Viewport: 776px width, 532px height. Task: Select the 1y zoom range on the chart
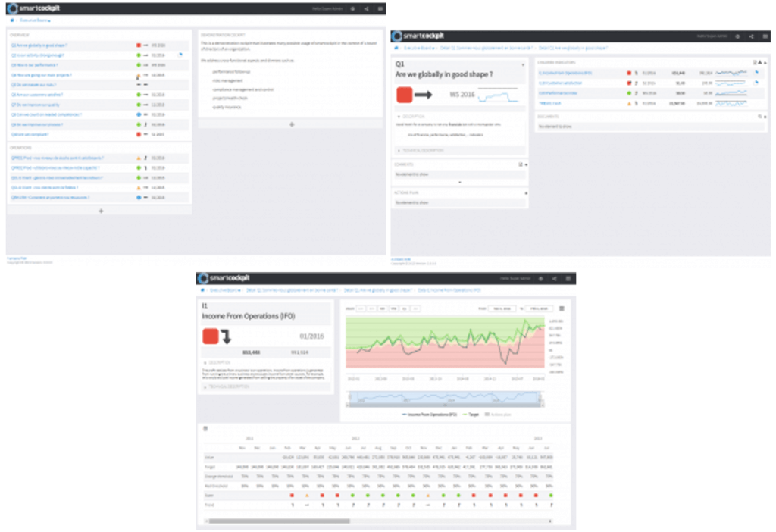point(405,308)
